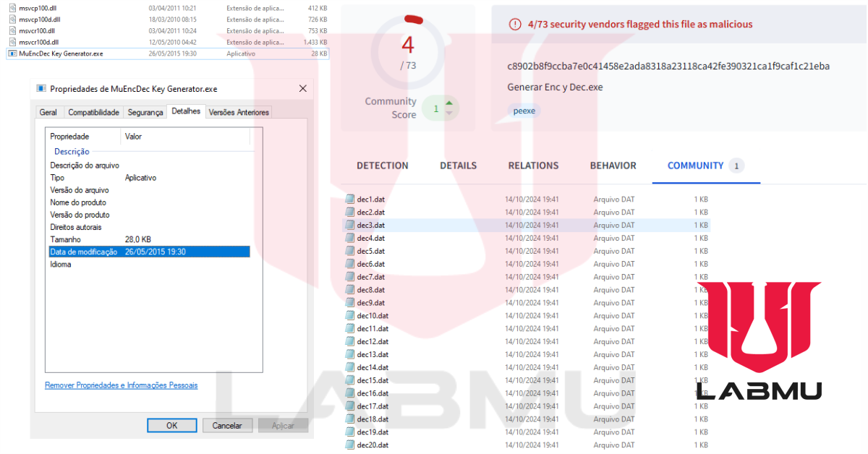Click the dec20.dat file icon
The height and width of the screenshot is (454, 868).
pos(350,445)
